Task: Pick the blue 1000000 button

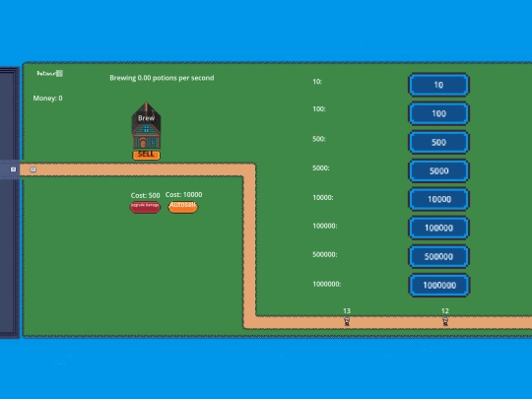Action: (439, 285)
